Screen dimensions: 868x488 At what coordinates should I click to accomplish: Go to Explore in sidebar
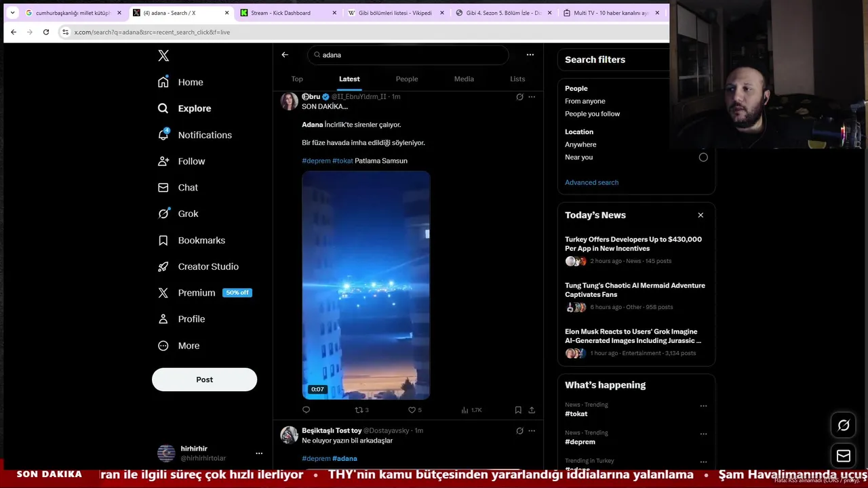[x=184, y=108]
